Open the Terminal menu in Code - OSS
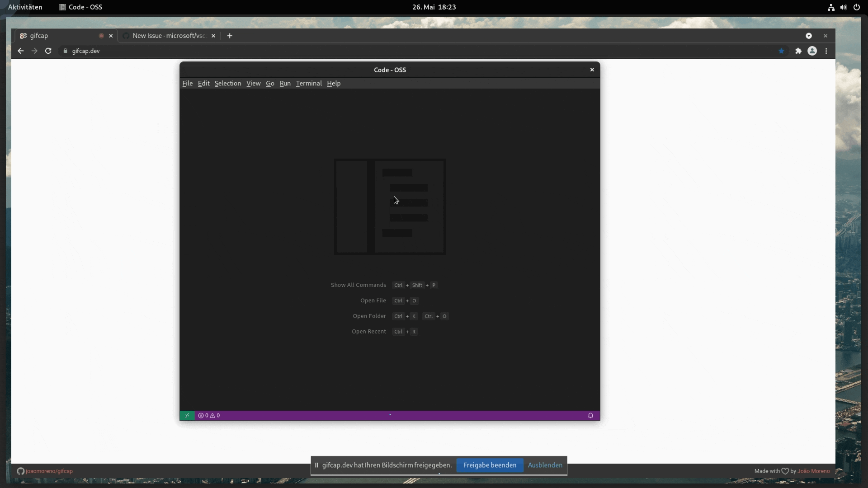Screen dimensions: 868x488 click(x=309, y=83)
